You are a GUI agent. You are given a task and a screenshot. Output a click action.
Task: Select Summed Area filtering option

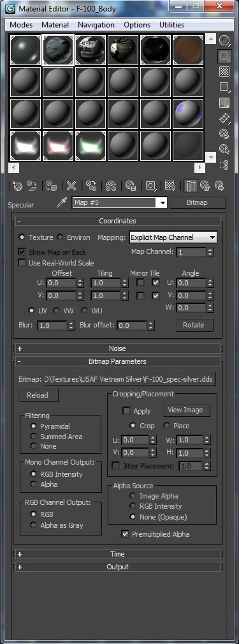click(33, 437)
